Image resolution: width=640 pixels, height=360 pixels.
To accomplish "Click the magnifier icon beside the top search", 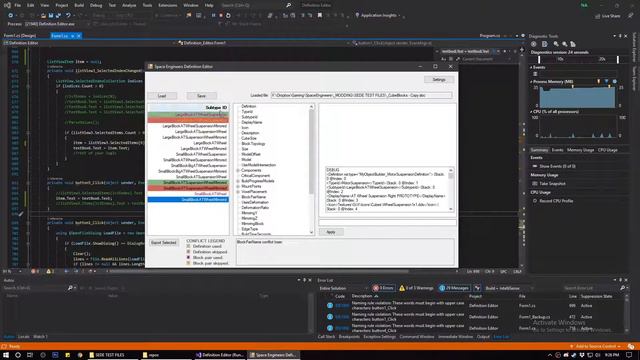I will pyautogui.click(x=289, y=5).
